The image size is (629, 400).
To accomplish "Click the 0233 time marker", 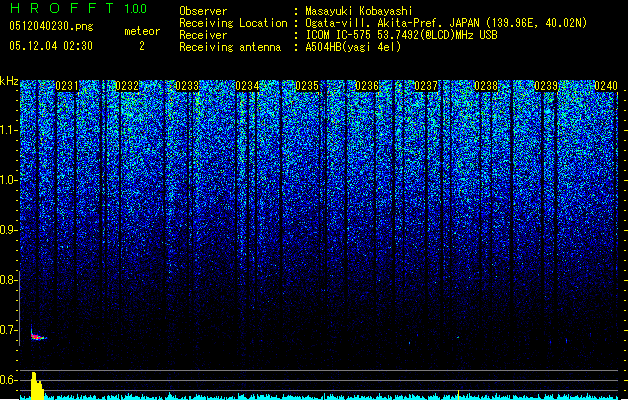I will [x=187, y=86].
